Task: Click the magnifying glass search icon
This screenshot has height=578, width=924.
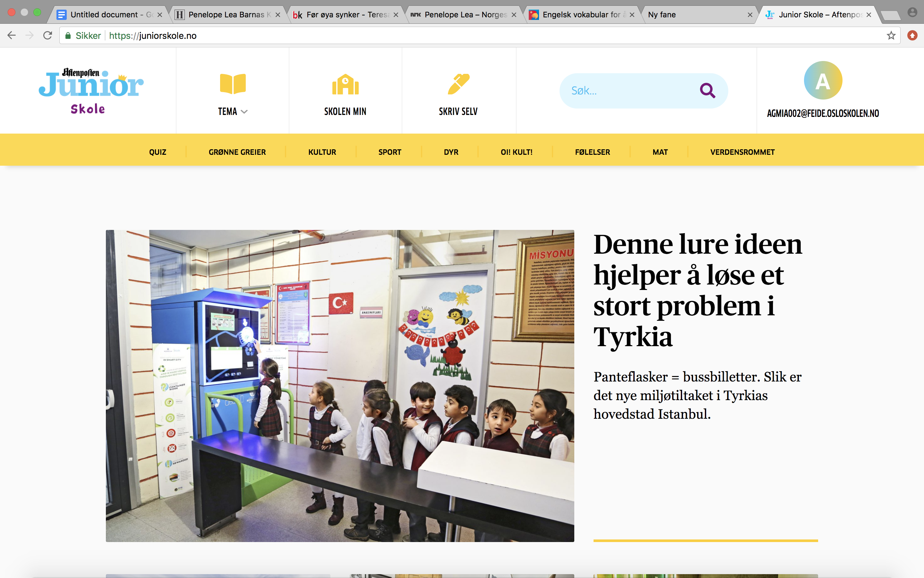Action: (x=707, y=91)
